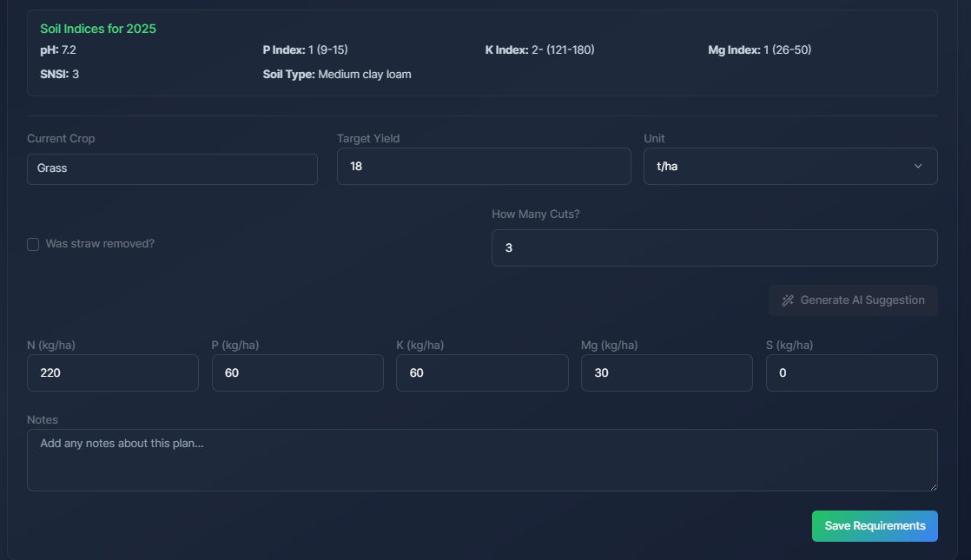
Task: Click the Generate AI Suggestion button
Action: pyautogui.click(x=853, y=300)
